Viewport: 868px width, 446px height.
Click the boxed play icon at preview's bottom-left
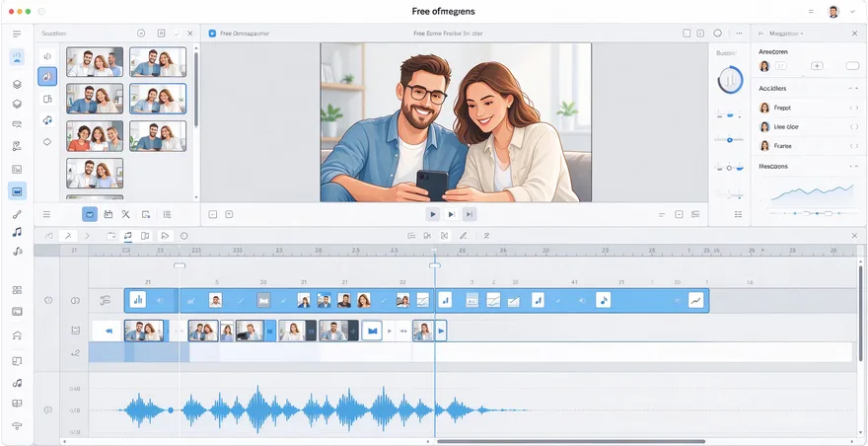coord(229,214)
